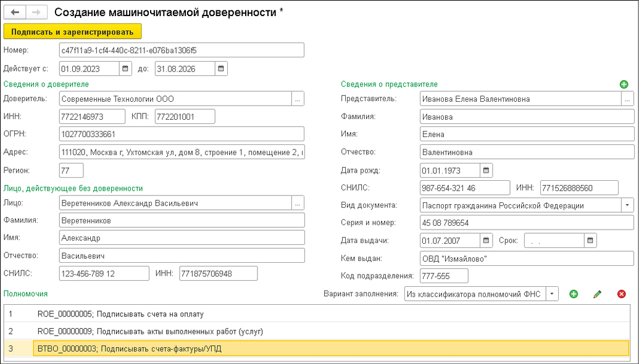The image size is (639, 364).
Task: Open selection for 'Доверитель' field
Action: (x=298, y=99)
